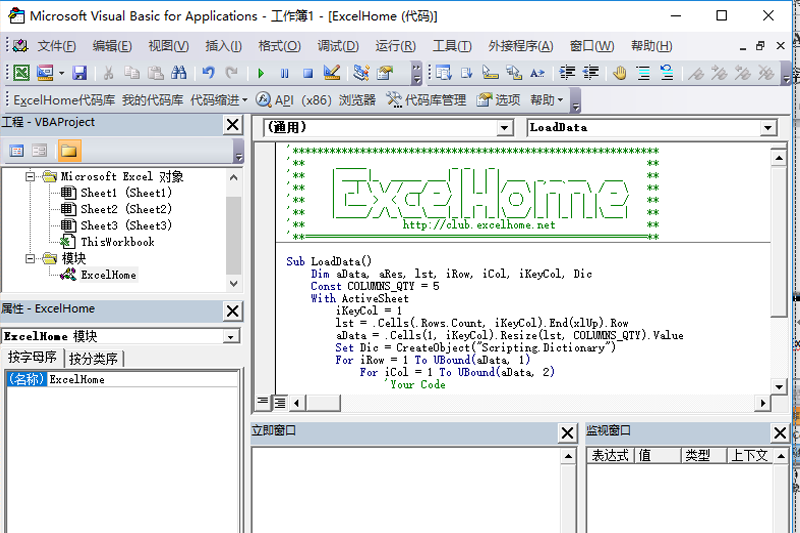800x533 pixels.
Task: Collapse the 模块 tree node
Action: coord(30,259)
